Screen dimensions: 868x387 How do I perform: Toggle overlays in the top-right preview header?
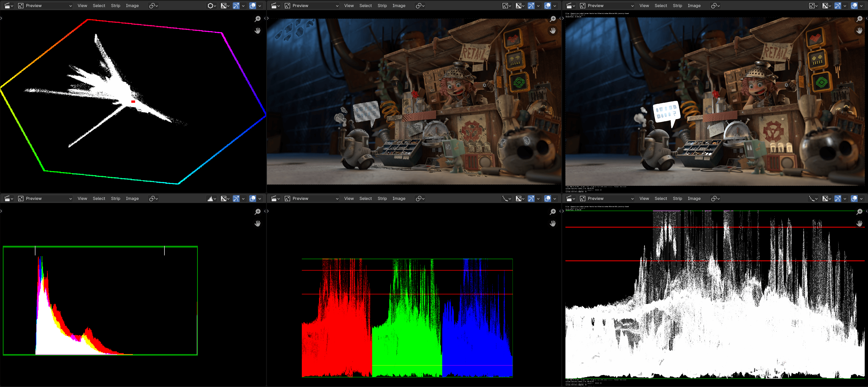(854, 6)
